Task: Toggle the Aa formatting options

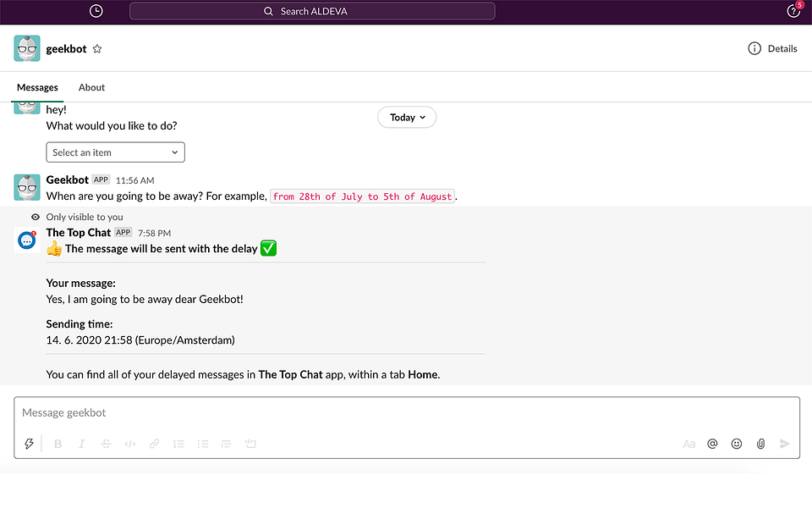Action: pos(689,444)
